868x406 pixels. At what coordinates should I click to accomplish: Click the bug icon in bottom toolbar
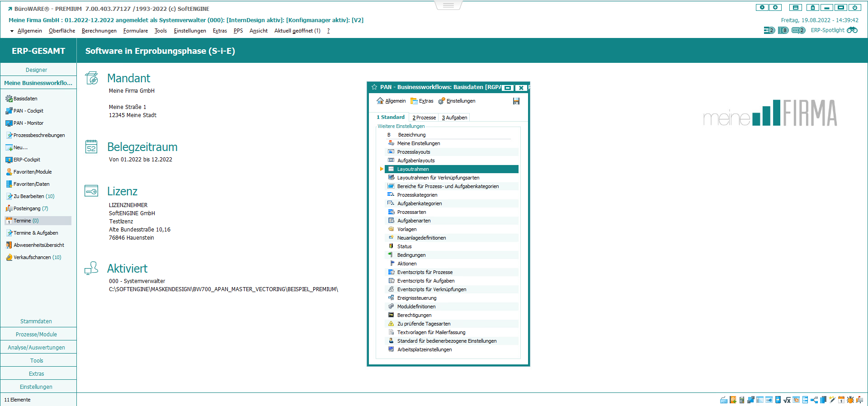tap(850, 400)
